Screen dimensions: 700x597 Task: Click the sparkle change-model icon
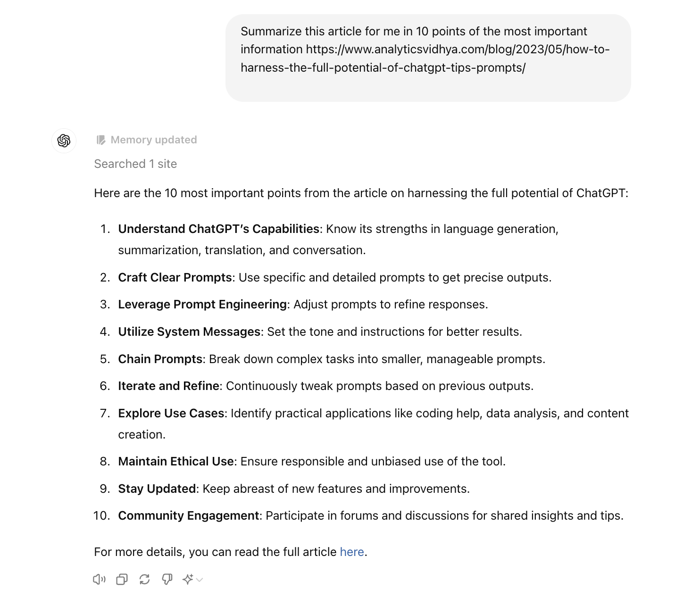coord(188,579)
